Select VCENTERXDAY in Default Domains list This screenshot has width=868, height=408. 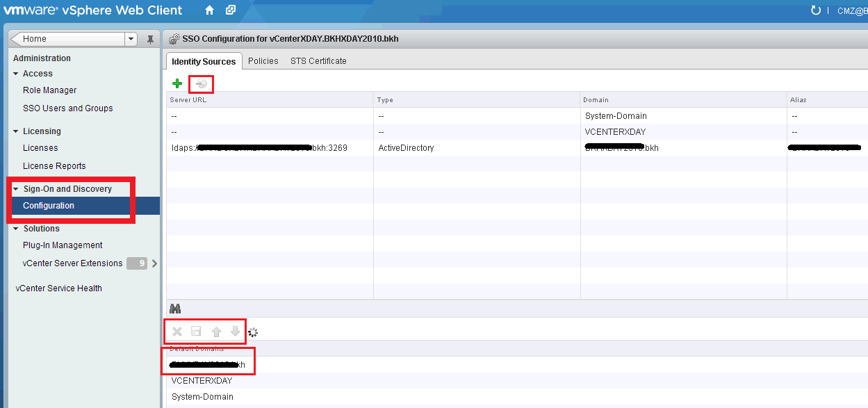click(x=202, y=381)
